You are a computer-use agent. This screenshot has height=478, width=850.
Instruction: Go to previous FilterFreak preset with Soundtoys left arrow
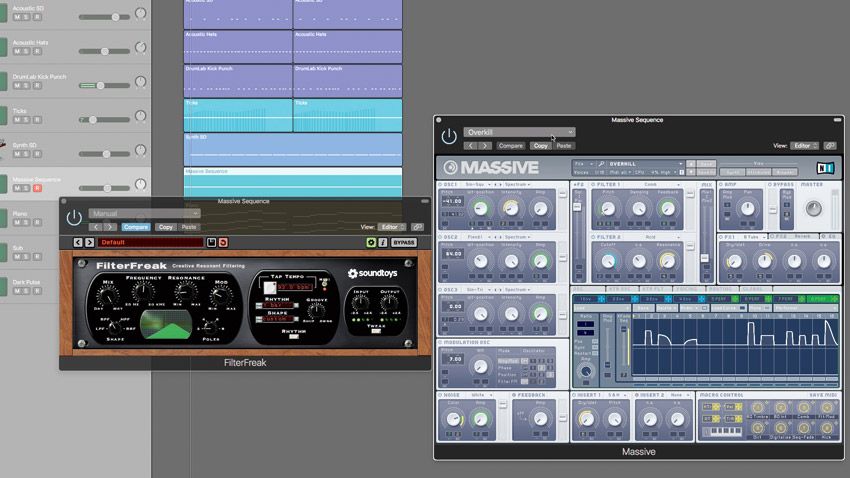click(x=78, y=242)
